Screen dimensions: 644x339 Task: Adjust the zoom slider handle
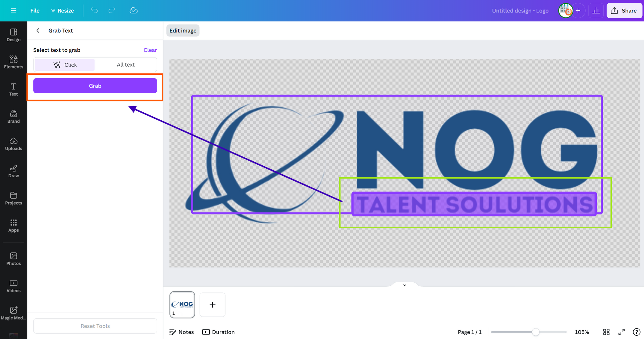point(536,332)
